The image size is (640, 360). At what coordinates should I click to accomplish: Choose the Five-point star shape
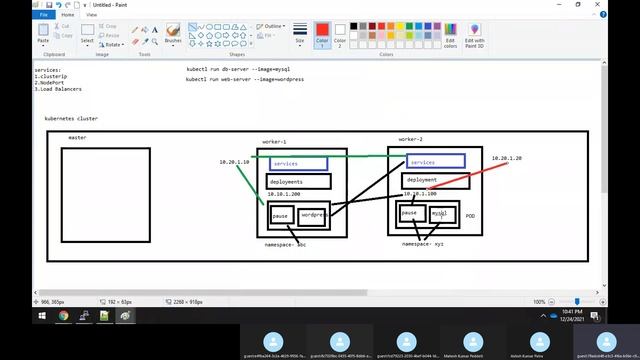tap(209, 44)
